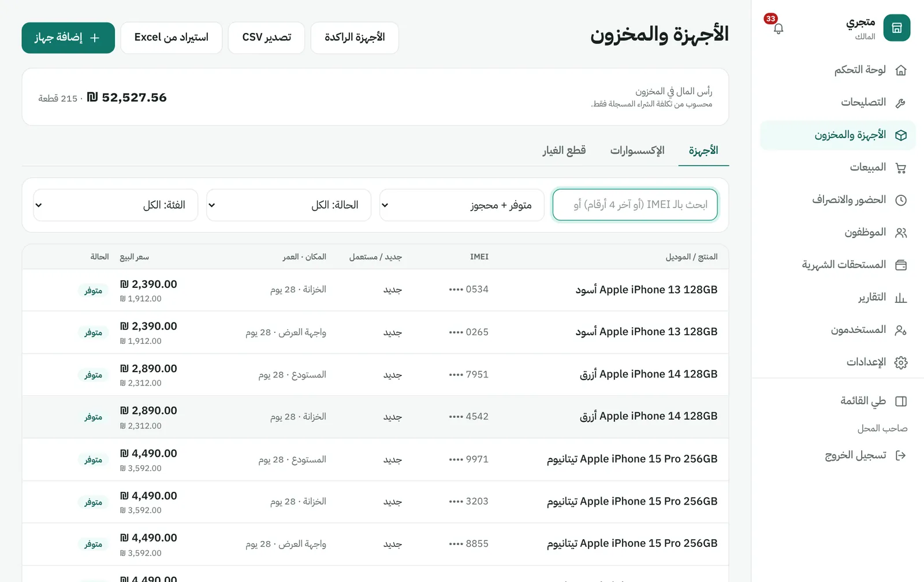Select the iPhone 15 Pro row with IMEI 3203
The height and width of the screenshot is (582, 924).
375,502
